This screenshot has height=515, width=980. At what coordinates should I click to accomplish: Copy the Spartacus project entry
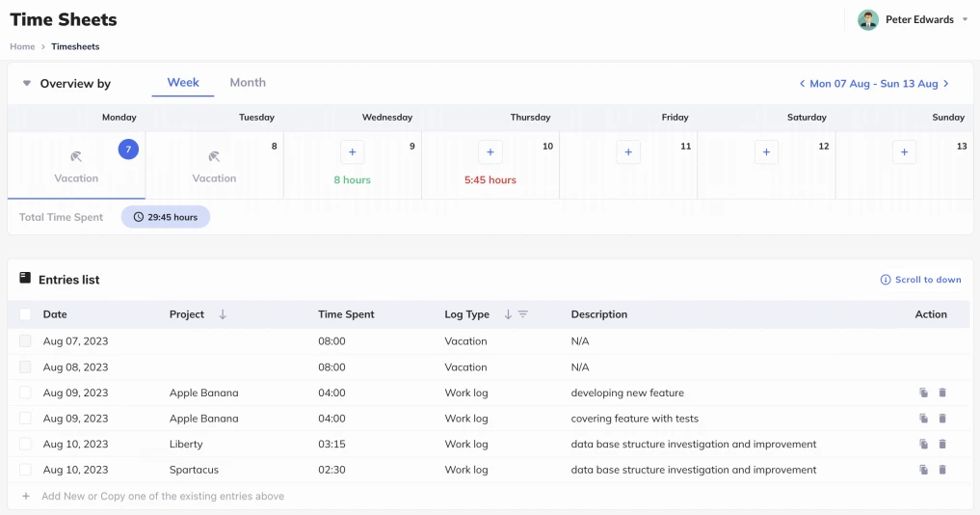[923, 470]
